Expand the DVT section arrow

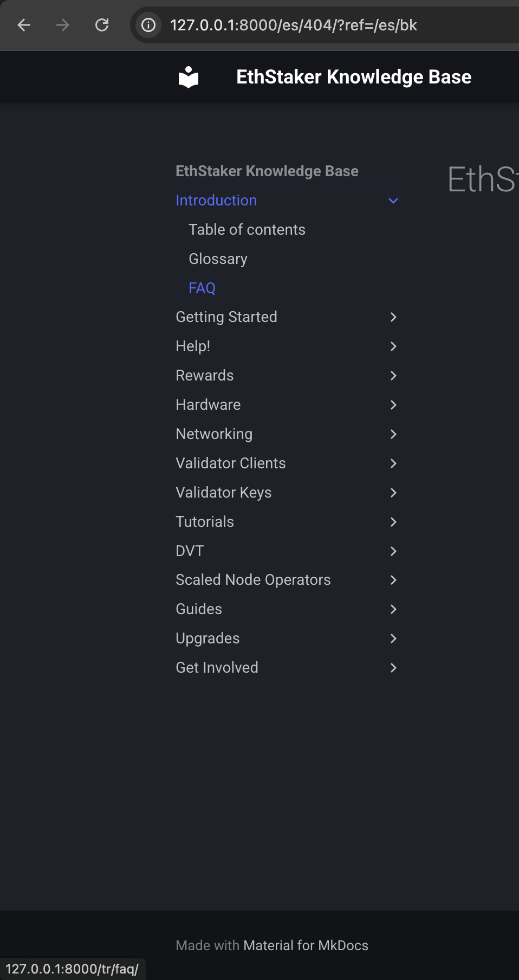pos(393,551)
